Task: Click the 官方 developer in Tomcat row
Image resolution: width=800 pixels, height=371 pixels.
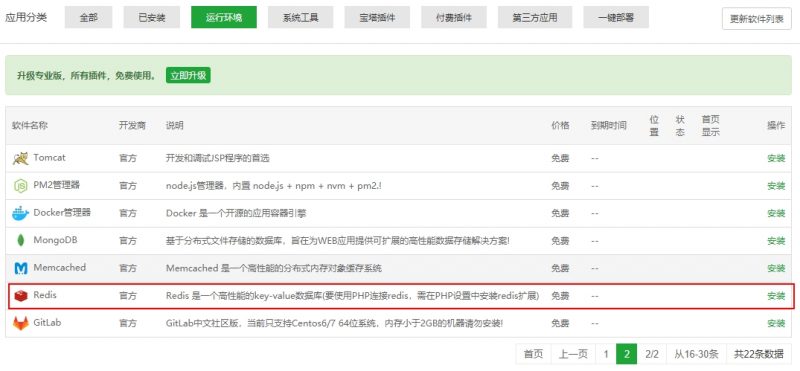Action: [x=128, y=158]
